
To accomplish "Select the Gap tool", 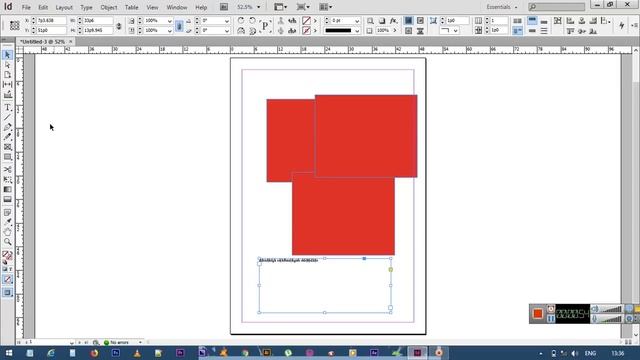I will (x=7, y=84).
